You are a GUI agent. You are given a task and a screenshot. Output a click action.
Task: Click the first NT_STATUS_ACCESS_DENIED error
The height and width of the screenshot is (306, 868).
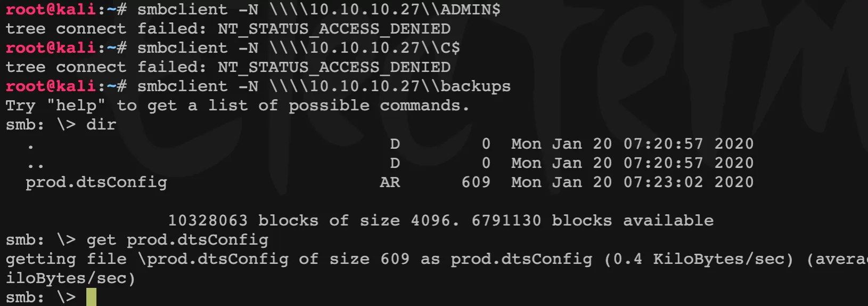click(334, 29)
